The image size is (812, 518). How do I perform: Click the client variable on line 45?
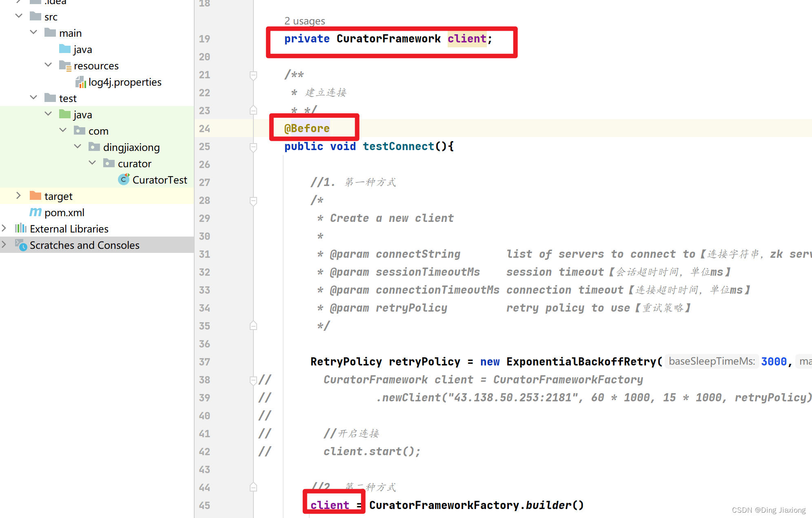330,505
